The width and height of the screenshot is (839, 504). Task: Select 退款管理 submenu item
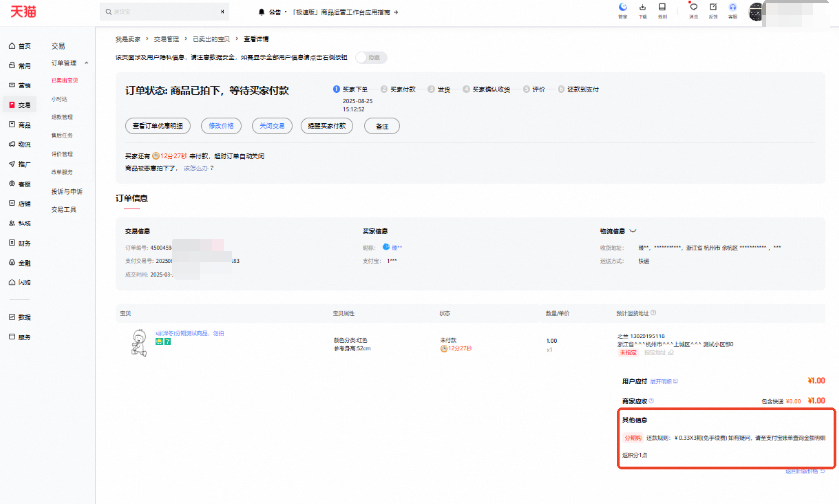pyautogui.click(x=62, y=117)
